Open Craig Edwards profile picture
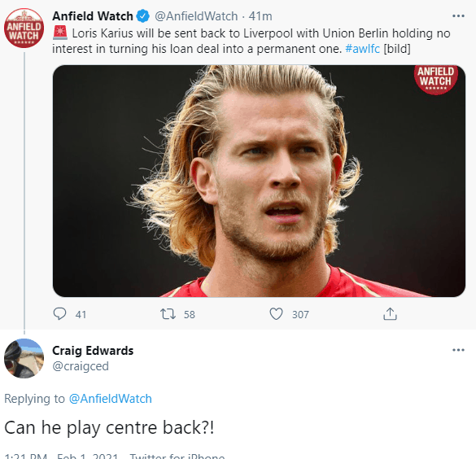The width and height of the screenshot is (476, 459). 24,358
